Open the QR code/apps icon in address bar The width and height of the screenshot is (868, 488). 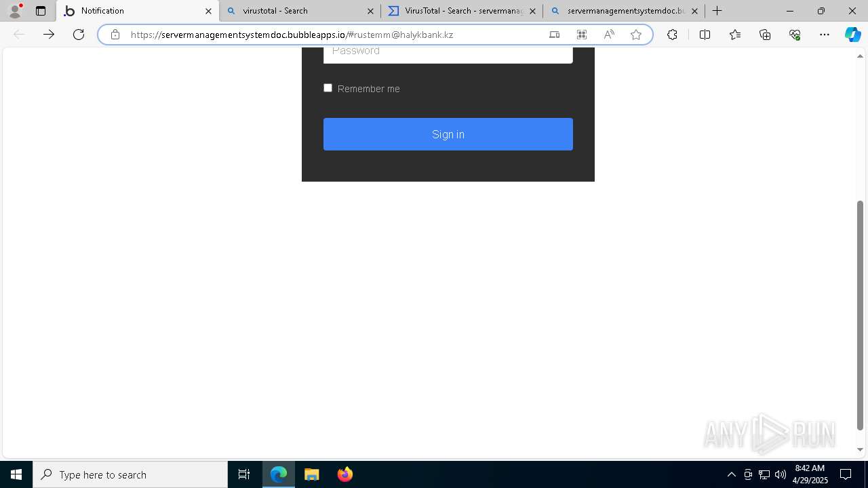click(581, 35)
